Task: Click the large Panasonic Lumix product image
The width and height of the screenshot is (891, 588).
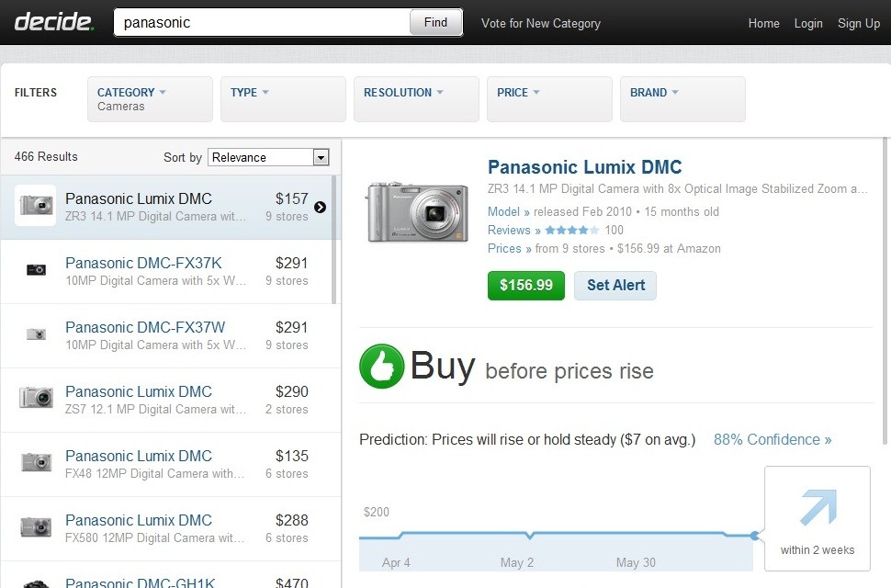Action: (x=418, y=212)
